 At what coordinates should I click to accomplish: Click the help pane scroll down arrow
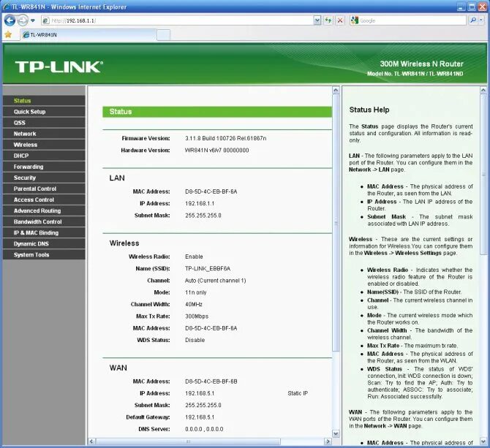click(483, 441)
